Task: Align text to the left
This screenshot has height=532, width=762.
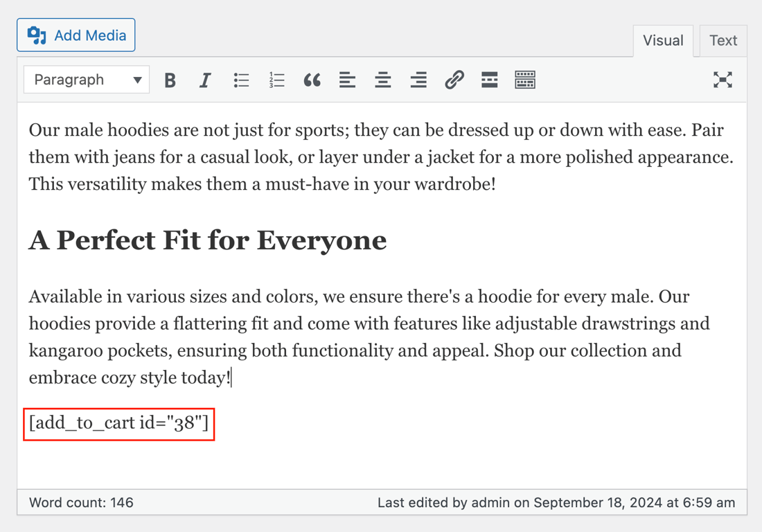Action: [347, 80]
